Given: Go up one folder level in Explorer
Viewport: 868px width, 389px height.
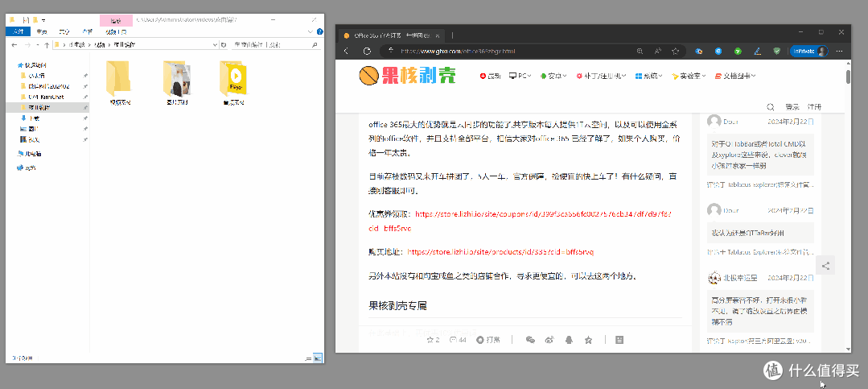Looking at the screenshot, I should 47,44.
